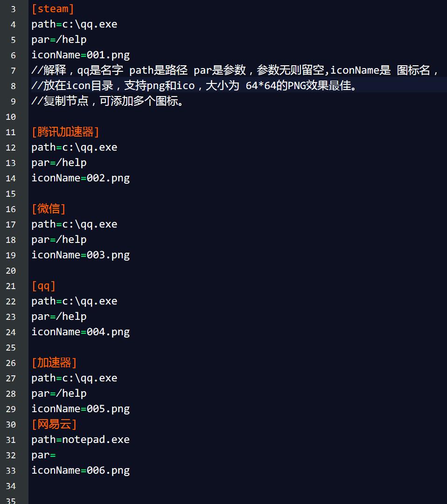
Task: Click line number 22 in the gutter
Action: pos(11,301)
